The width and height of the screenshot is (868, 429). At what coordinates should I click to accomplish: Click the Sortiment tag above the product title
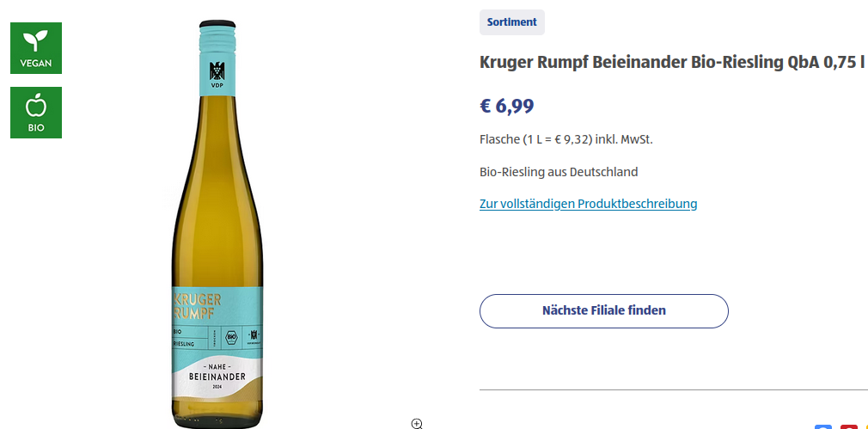point(511,22)
